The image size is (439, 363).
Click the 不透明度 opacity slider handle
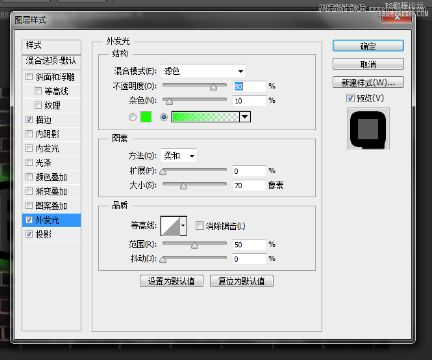tap(213, 87)
